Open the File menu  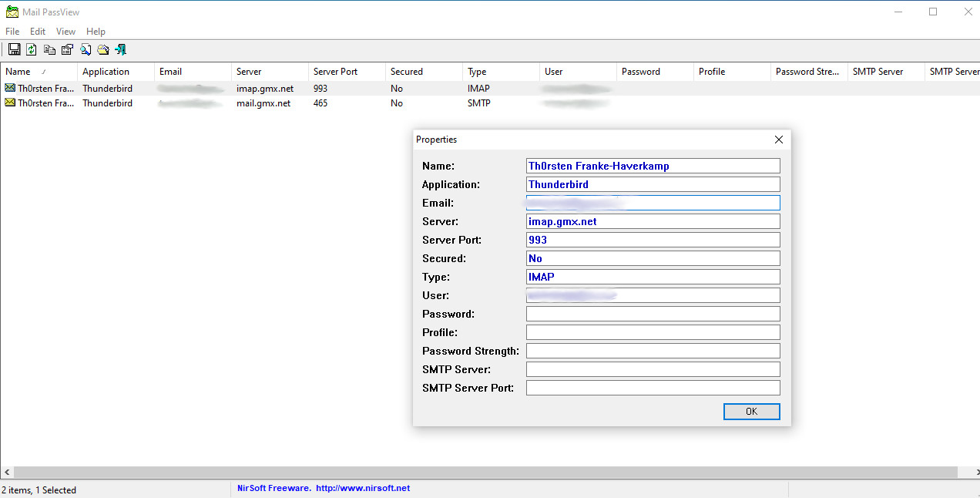coord(12,32)
